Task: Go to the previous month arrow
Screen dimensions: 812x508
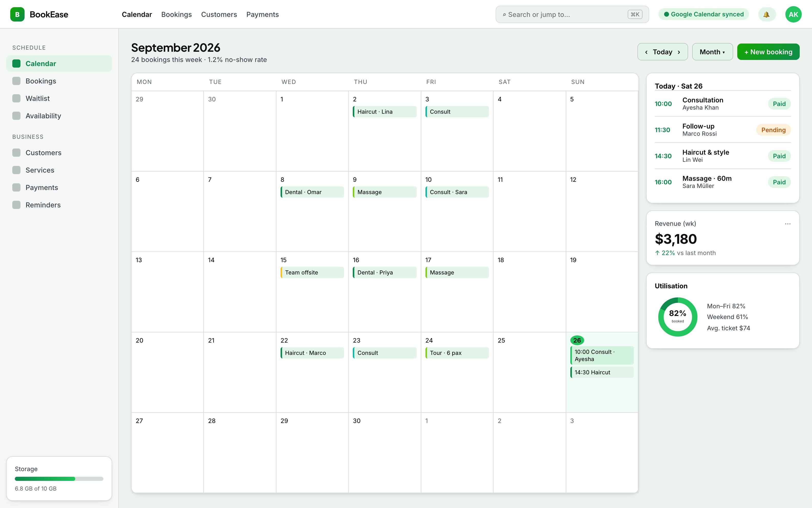Action: pyautogui.click(x=646, y=52)
